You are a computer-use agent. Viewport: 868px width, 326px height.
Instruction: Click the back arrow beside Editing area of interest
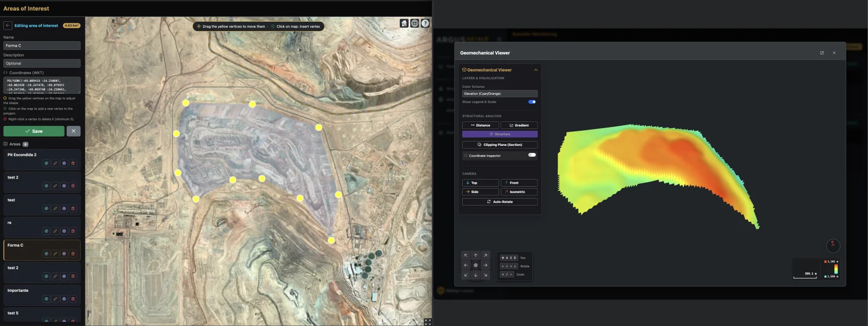pos(8,25)
